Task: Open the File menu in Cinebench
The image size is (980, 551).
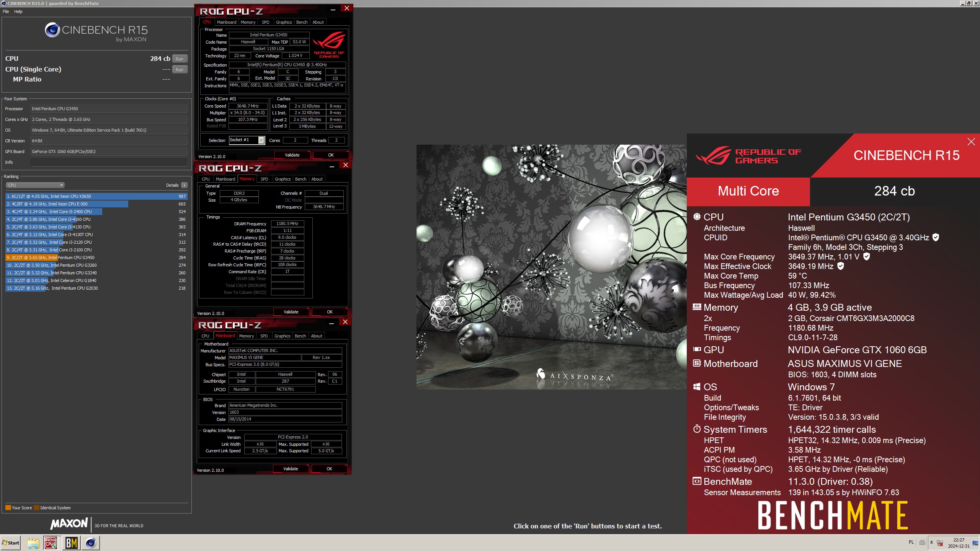Action: tap(6, 11)
